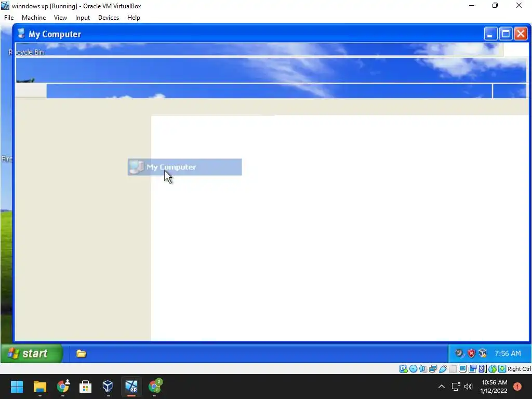Screen dimensions: 532x399
Task: Open host clock 10:56 AM date panel
Action: [x=494, y=387]
